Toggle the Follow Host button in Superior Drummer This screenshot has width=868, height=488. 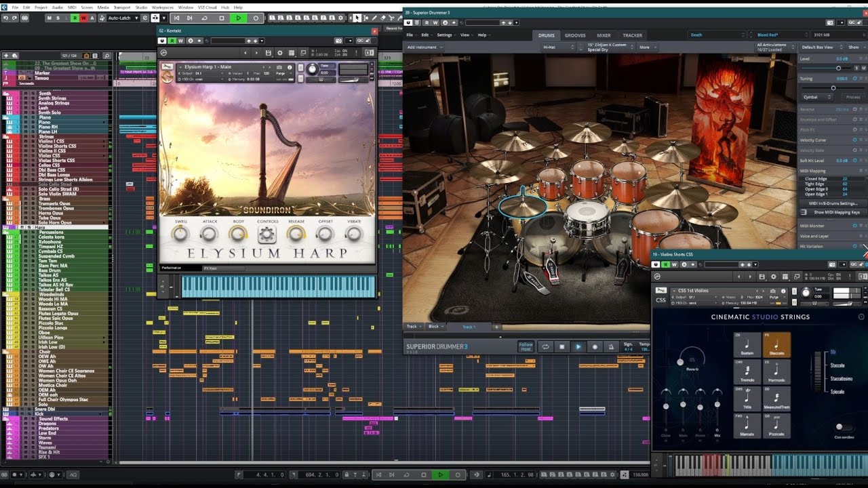[526, 347]
